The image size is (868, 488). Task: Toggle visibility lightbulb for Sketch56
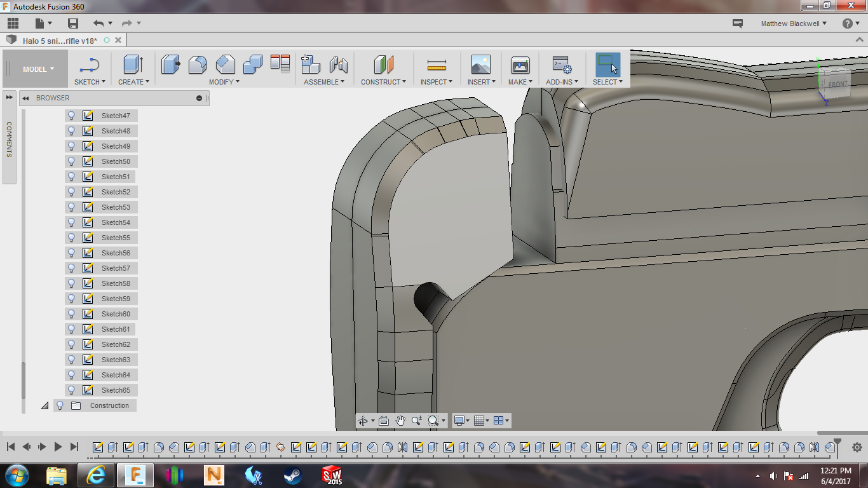[x=71, y=253]
